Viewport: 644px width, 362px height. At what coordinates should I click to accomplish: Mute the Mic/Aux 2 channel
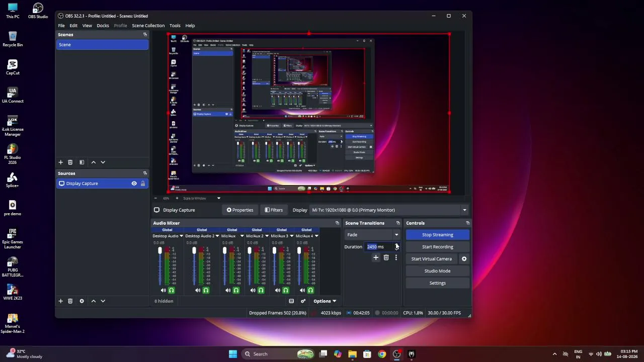pos(253,291)
